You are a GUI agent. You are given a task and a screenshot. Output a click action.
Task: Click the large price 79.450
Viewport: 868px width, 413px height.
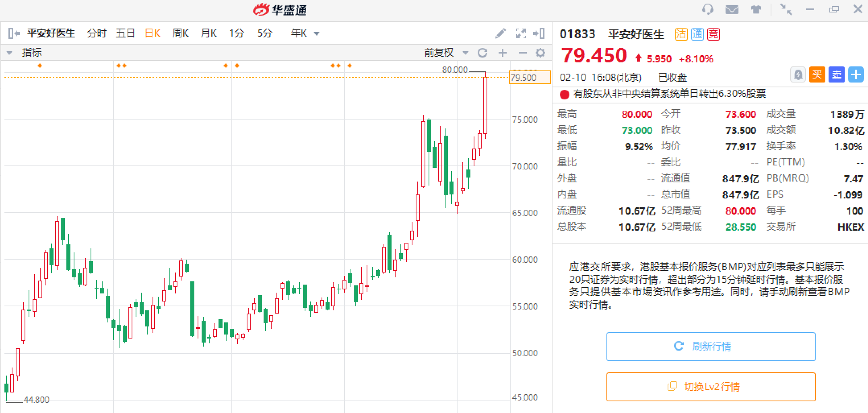tap(594, 56)
